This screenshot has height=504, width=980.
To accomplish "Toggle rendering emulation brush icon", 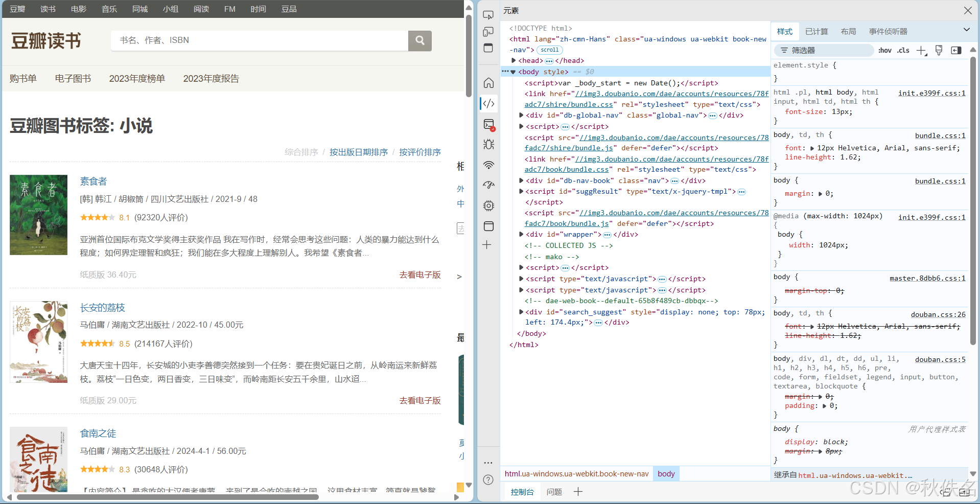I will point(939,50).
